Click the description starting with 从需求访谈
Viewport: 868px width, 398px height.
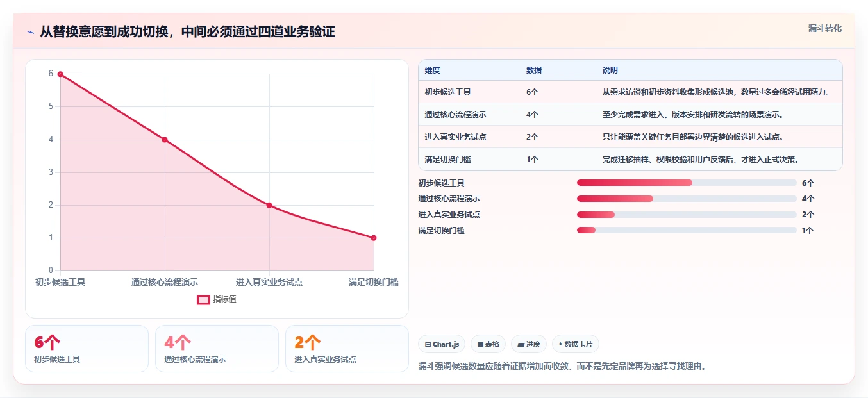(716, 92)
